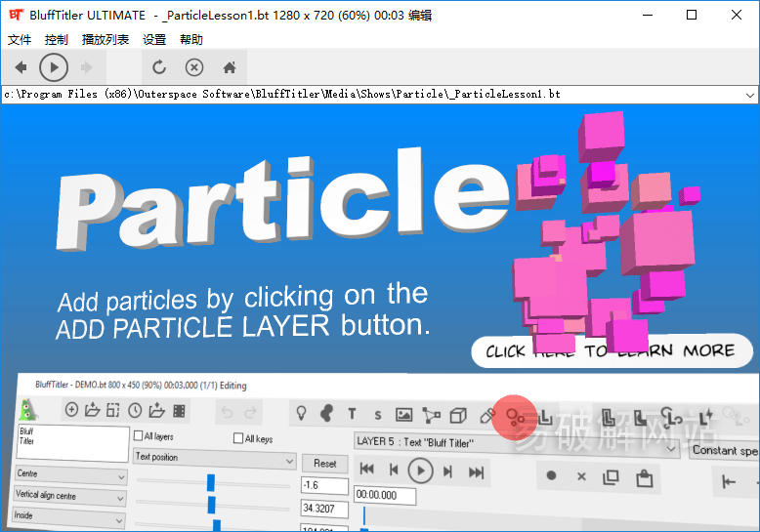Click the clock duration icon
The height and width of the screenshot is (532, 760).
(x=135, y=411)
